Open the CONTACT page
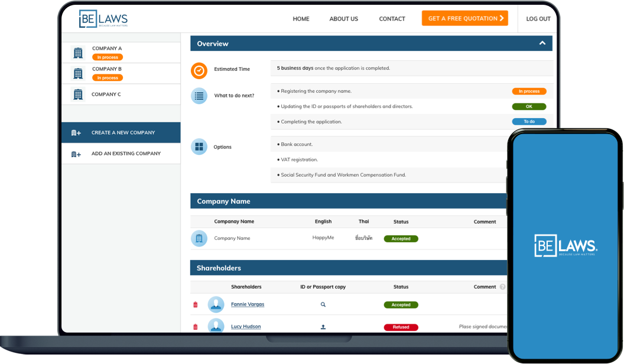The width and height of the screenshot is (624, 364). click(x=392, y=19)
